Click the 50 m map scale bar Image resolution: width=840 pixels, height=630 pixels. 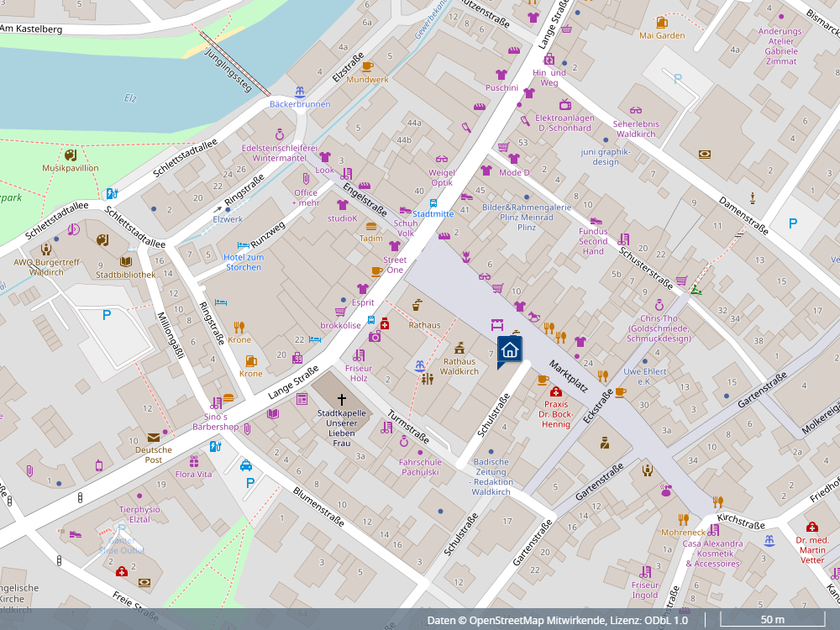pyautogui.click(x=772, y=620)
